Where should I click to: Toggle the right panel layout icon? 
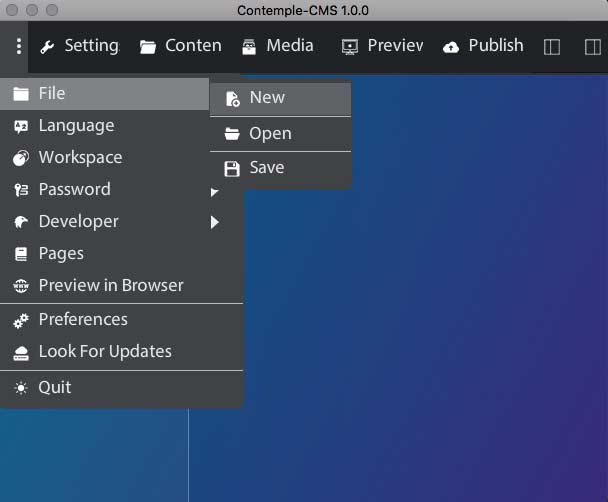point(592,47)
